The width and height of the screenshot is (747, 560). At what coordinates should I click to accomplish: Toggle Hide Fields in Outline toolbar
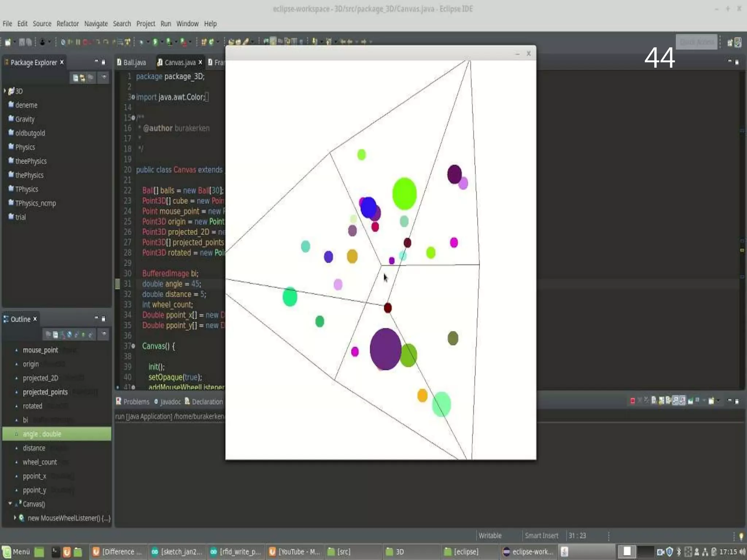(x=69, y=334)
